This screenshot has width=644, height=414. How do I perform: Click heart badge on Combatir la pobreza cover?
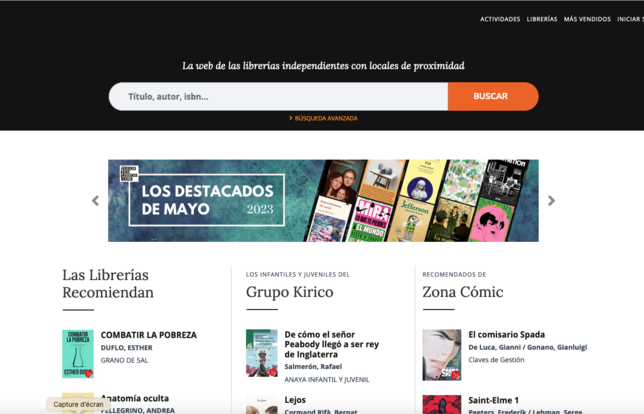[x=88, y=373]
